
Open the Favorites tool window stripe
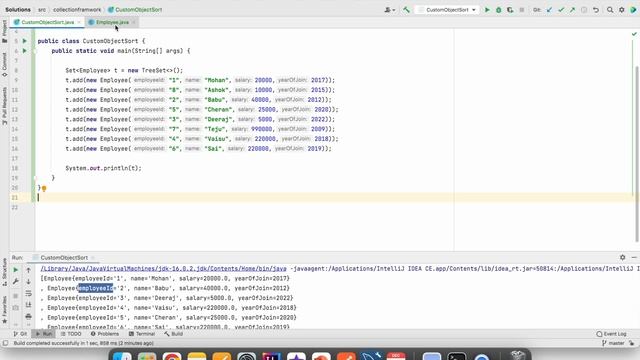[x=4, y=310]
